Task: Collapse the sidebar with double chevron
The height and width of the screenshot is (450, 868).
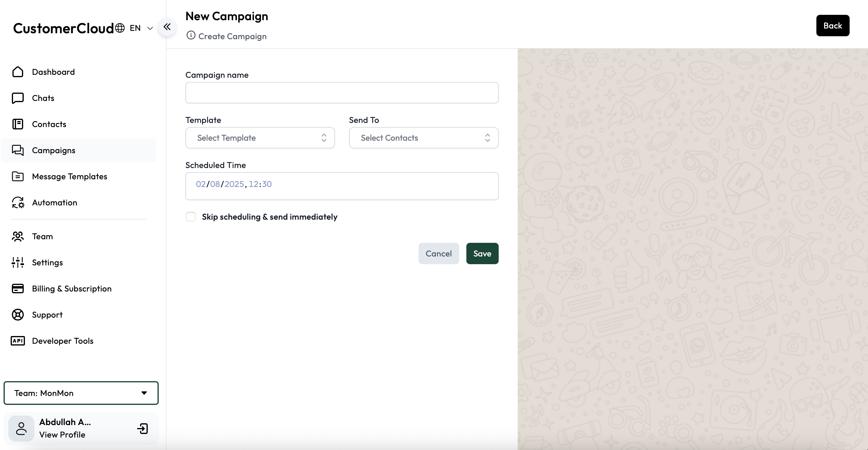Action: coord(167,27)
